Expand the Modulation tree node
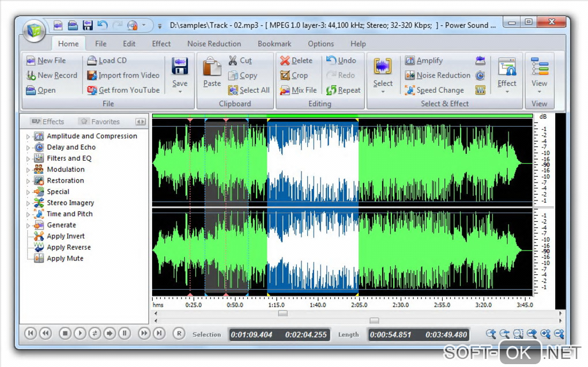This screenshot has height=367, width=588. pos(28,170)
